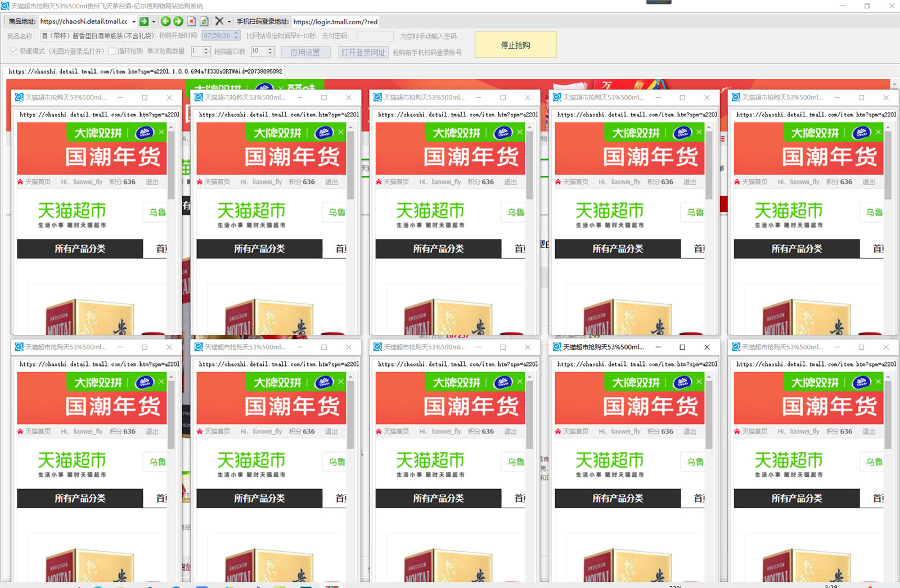Viewport: 900px width, 588px height.
Task: Click the main window app icon in title bar
Action: coord(5,6)
